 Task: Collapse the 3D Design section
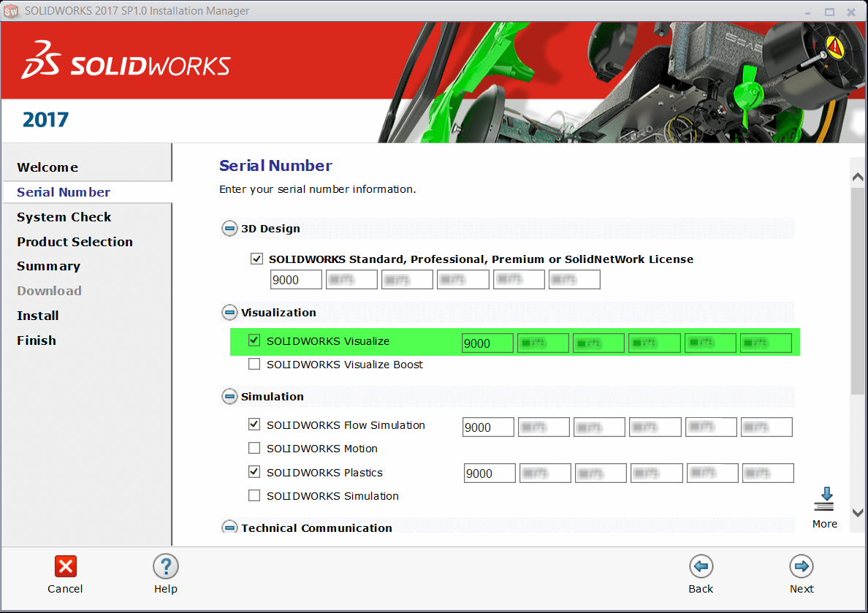[229, 228]
